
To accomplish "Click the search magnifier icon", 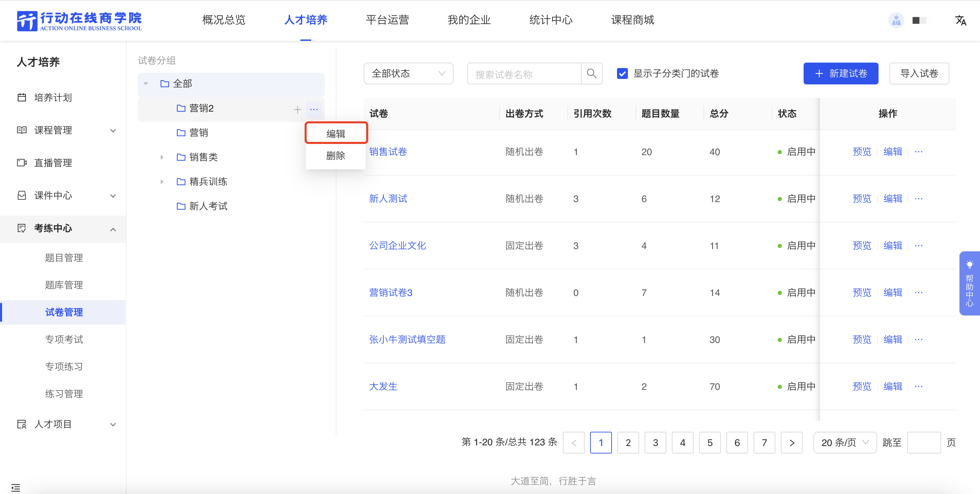I will pyautogui.click(x=591, y=73).
